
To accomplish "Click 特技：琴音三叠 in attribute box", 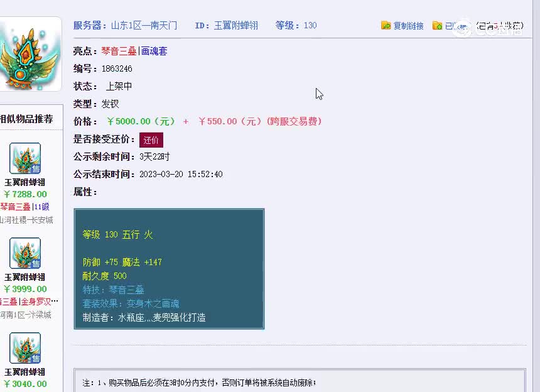I will point(113,290).
